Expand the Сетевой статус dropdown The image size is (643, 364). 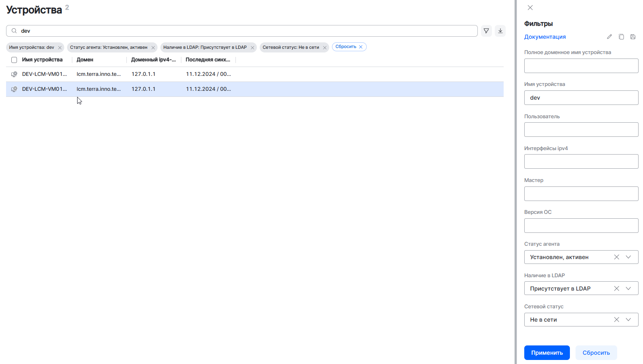pos(628,320)
